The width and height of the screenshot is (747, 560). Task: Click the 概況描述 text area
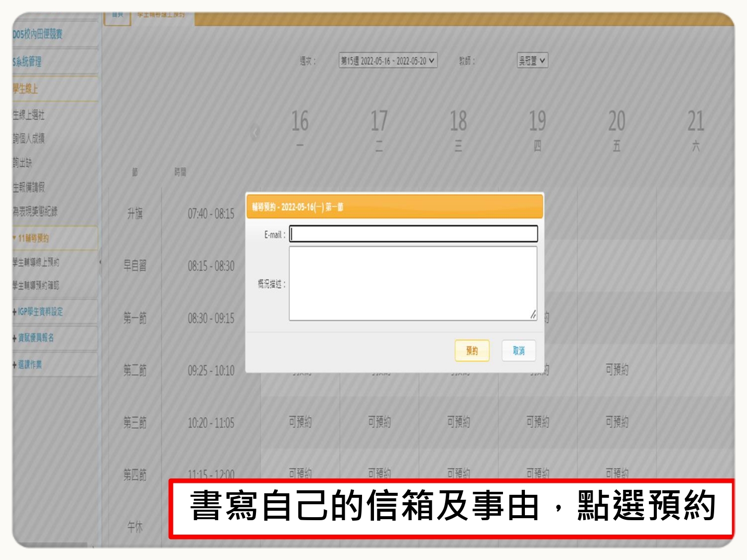413,283
